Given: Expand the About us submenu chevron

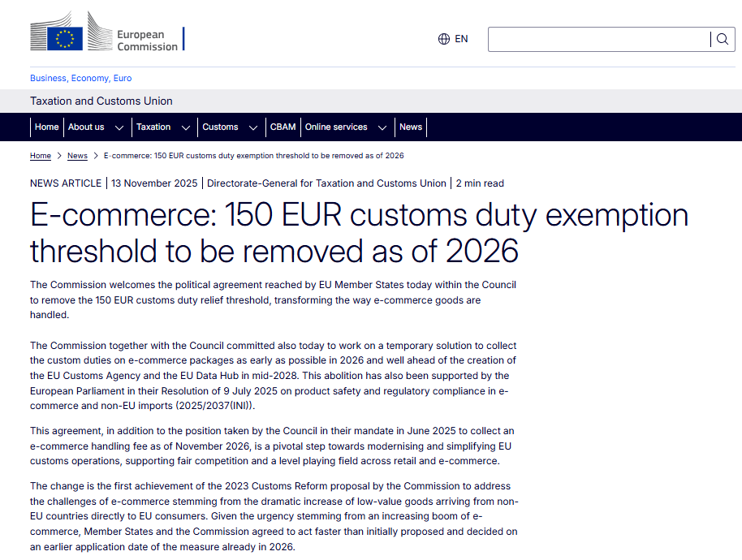Looking at the screenshot, I should pos(119,127).
